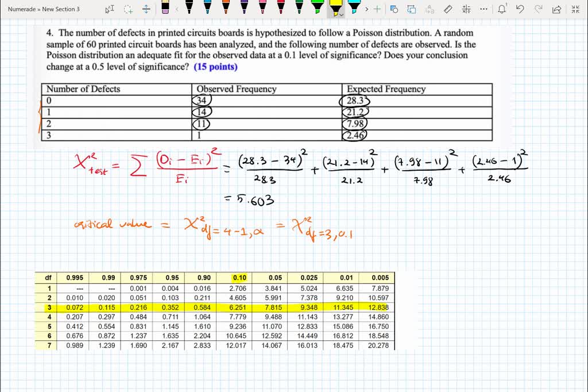The height and width of the screenshot is (392, 588).
Task: Open the Insert Space tool
Action: click(146, 8)
